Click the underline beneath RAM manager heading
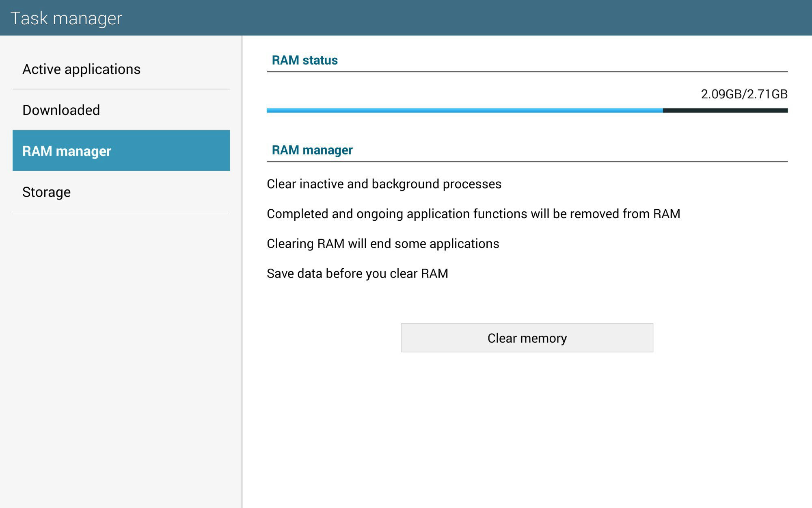Image resolution: width=812 pixels, height=508 pixels. click(527, 162)
